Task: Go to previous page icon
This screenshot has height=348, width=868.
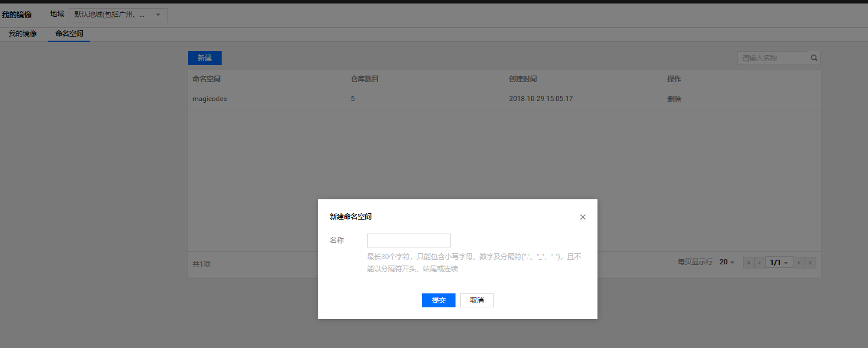Action: (759, 263)
